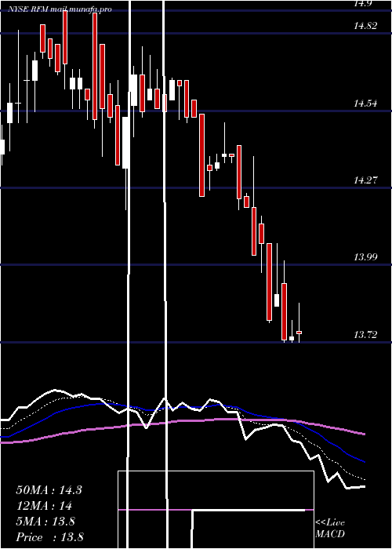The width and height of the screenshot is (392, 549).
Task: Click the 12MA : 14 readout
Action: (x=44, y=506)
